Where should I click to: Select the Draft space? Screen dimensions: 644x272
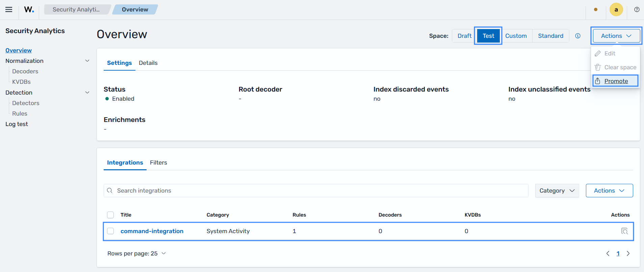pyautogui.click(x=464, y=36)
